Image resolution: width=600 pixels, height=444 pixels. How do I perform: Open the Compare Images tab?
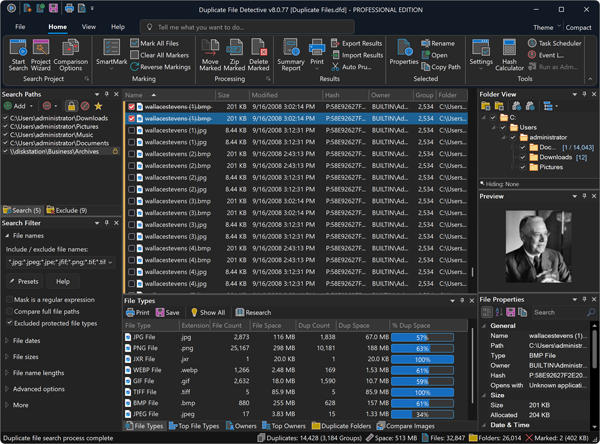[406, 426]
